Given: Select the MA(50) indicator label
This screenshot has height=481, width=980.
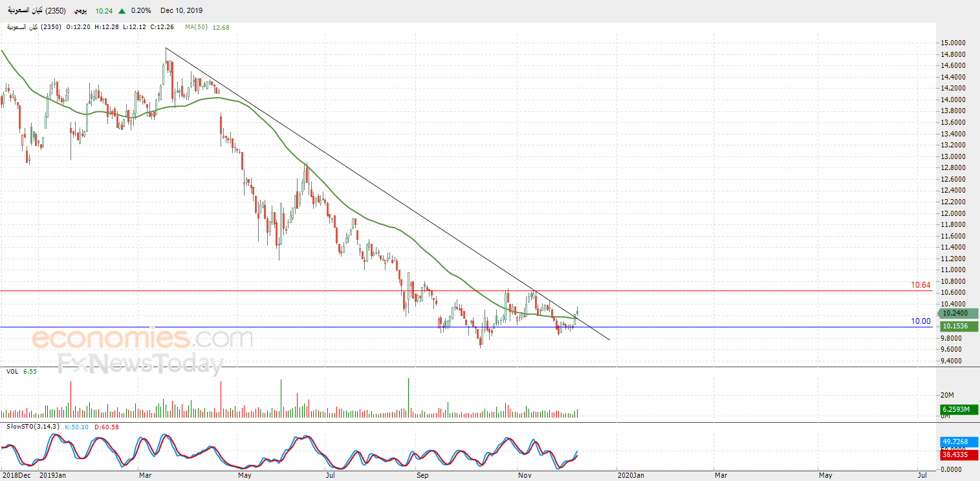Looking at the screenshot, I should [x=195, y=27].
